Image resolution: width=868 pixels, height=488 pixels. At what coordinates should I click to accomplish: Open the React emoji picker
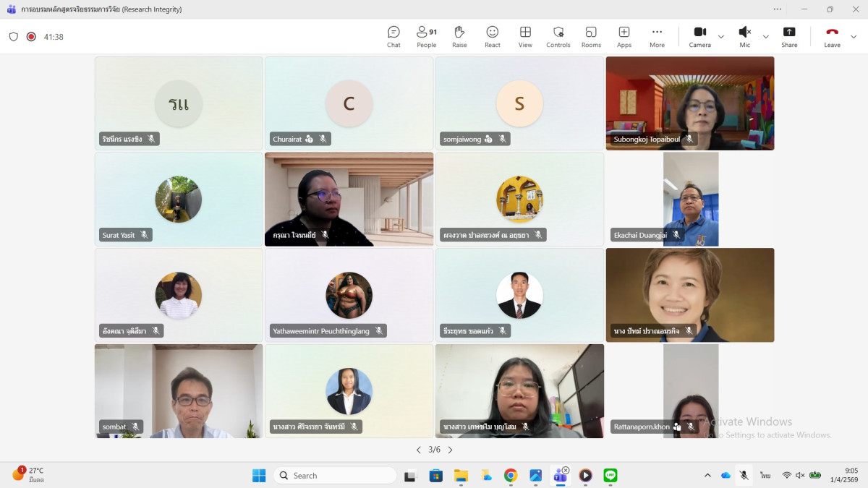point(493,36)
